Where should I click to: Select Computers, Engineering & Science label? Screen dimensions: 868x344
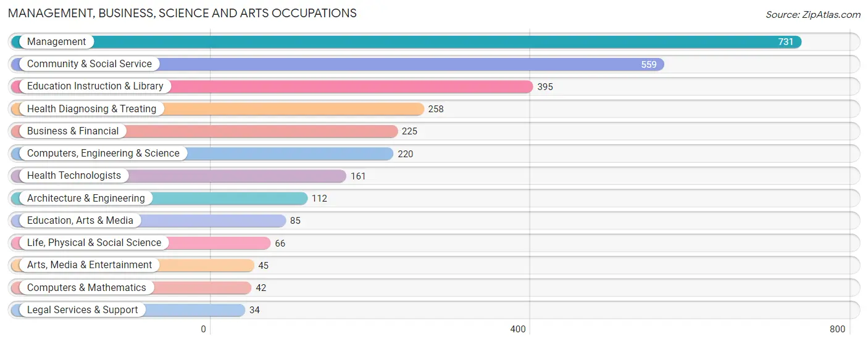103,154
